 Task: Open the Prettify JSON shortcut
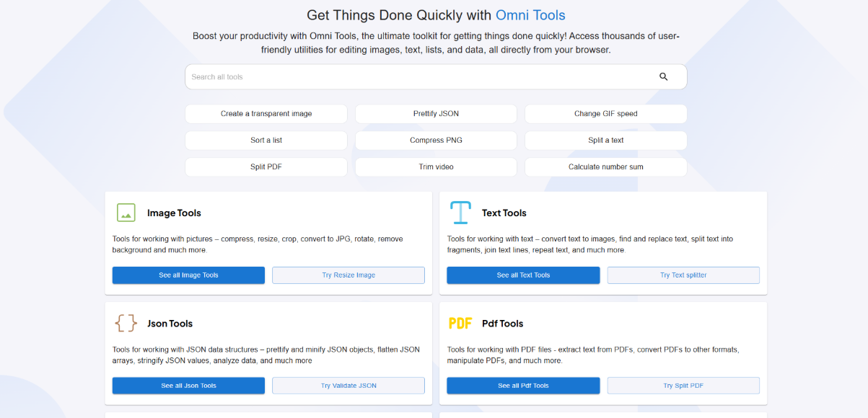(x=436, y=114)
